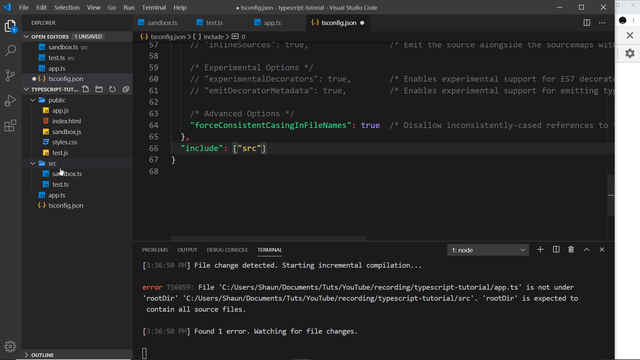
Task: Open the Go menu
Action: 112,7
